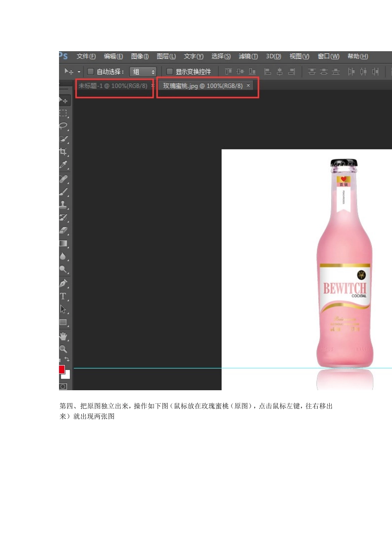Open the 图像(I) menu
The width and height of the screenshot is (392, 555).
(x=140, y=56)
